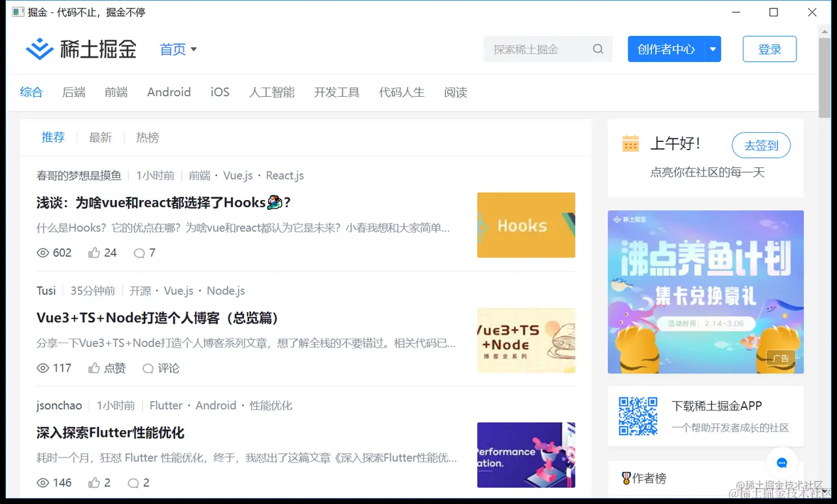Select the Android category tab
This screenshot has width=837, height=504.
[169, 92]
